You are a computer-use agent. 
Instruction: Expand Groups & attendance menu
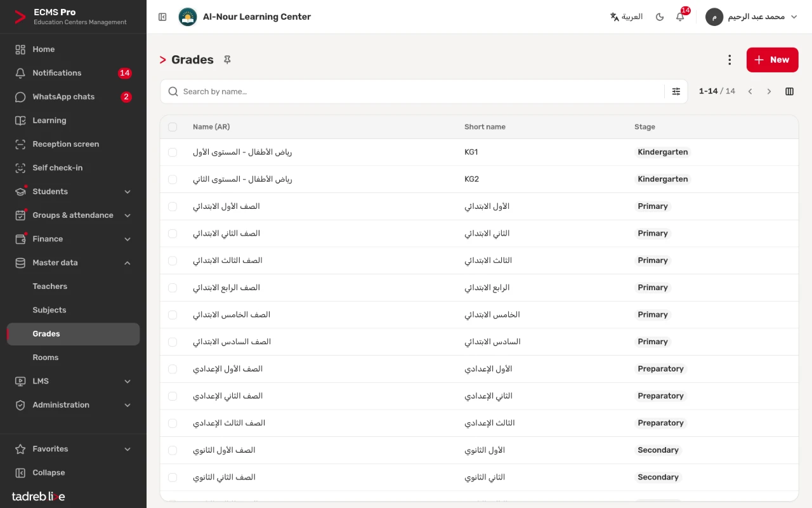point(73,215)
